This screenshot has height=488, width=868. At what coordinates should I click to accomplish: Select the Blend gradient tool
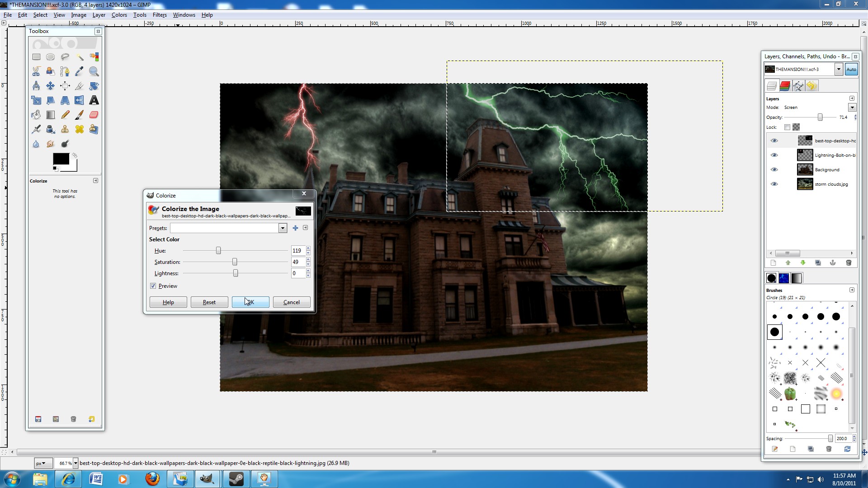[x=51, y=115]
